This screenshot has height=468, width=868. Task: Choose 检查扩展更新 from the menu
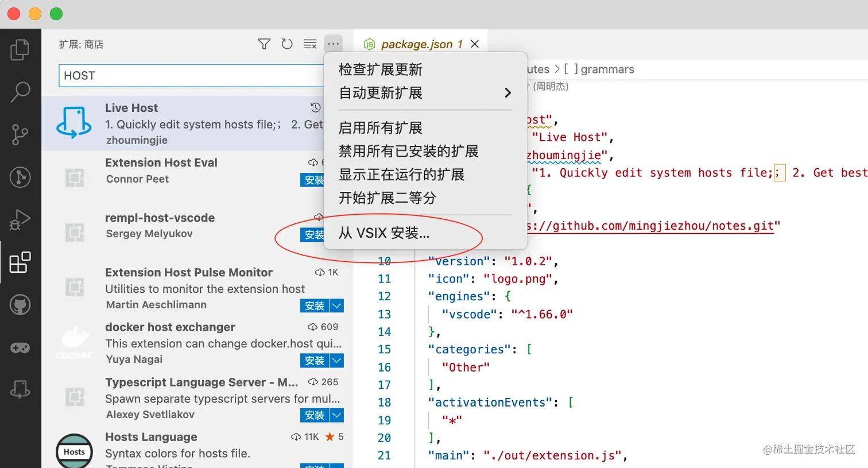coord(425,69)
